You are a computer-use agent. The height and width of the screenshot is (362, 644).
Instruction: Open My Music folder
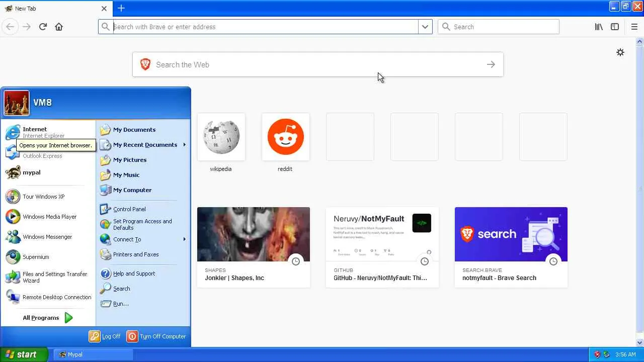point(143,175)
